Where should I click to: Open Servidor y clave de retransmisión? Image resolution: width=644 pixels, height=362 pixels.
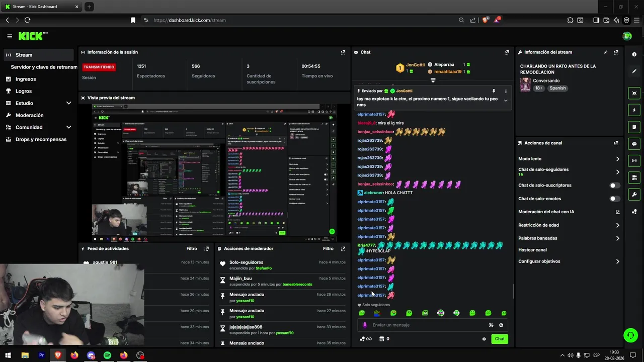(44, 67)
